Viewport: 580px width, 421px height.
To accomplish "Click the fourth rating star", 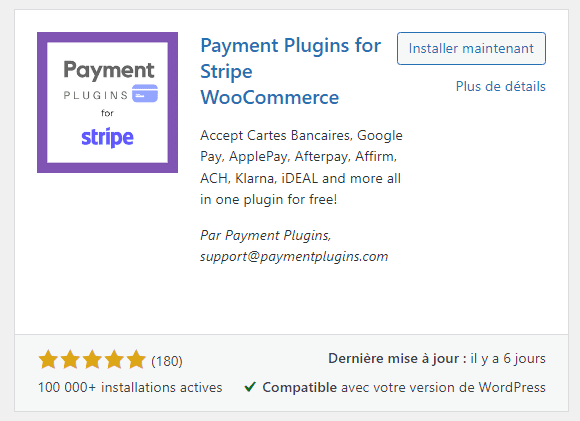I will [115, 360].
